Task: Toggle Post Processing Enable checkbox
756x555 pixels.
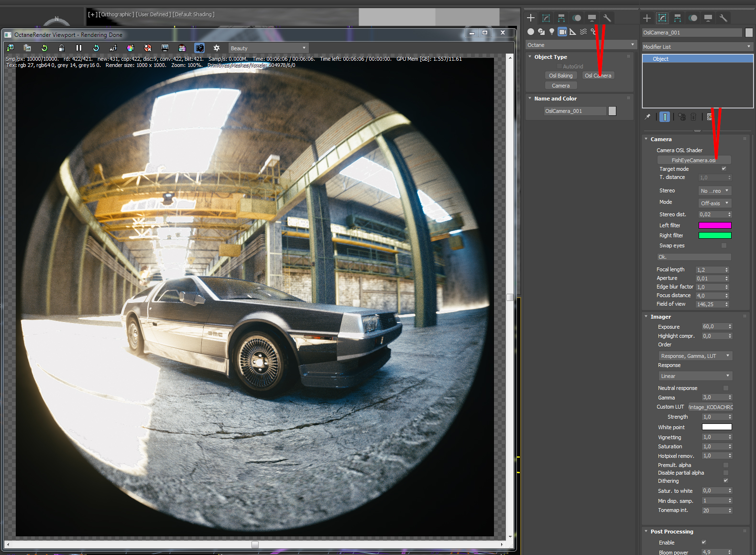Action: (704, 542)
